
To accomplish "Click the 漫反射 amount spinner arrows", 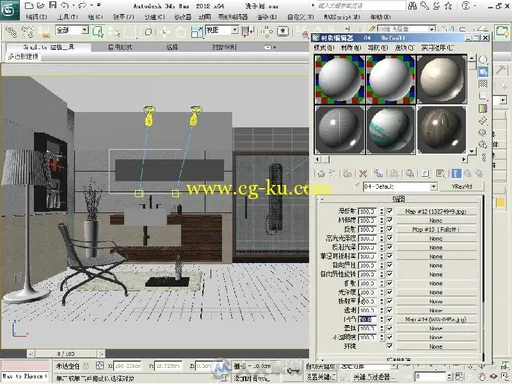I will pos(382,211).
